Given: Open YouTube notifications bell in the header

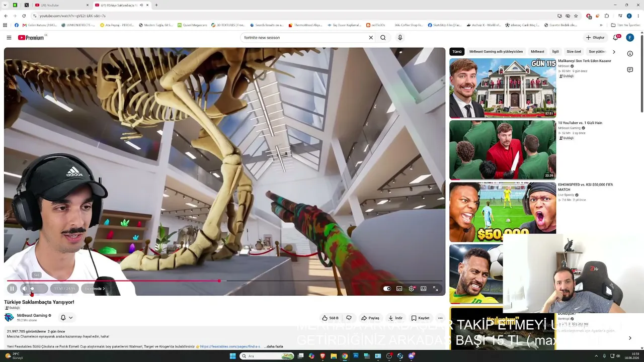Looking at the screenshot, I should [615, 38].
